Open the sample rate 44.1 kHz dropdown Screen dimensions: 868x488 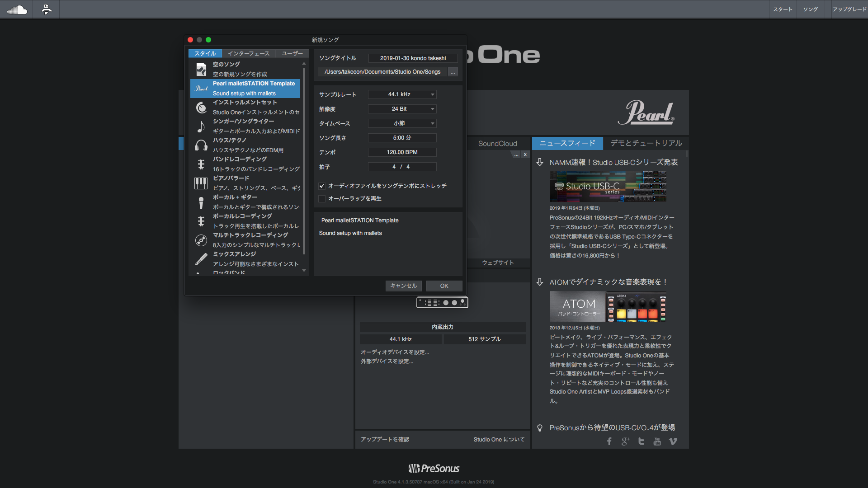[x=402, y=94]
